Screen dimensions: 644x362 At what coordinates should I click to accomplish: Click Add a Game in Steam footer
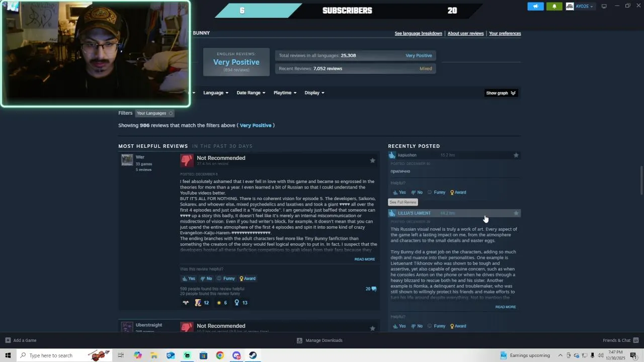click(x=21, y=340)
